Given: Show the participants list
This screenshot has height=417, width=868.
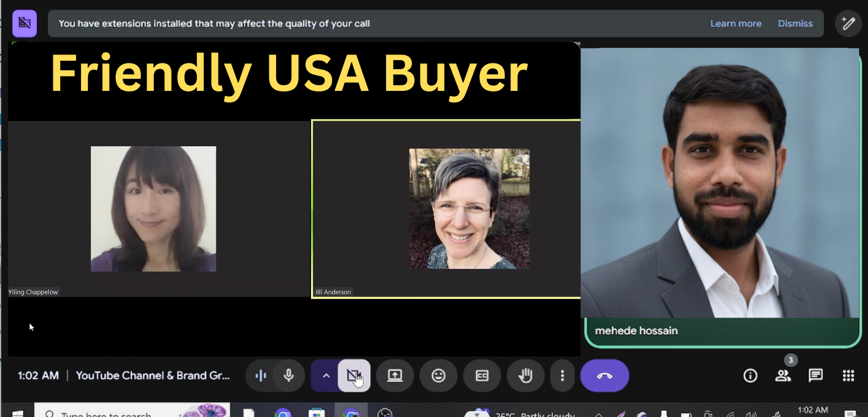Looking at the screenshot, I should 783,376.
